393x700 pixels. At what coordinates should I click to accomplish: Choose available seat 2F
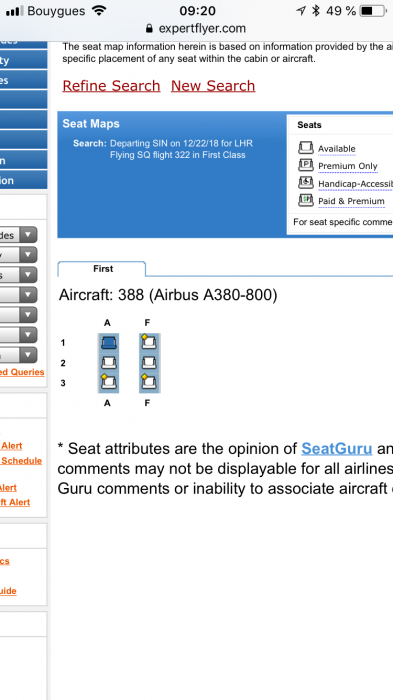149,362
